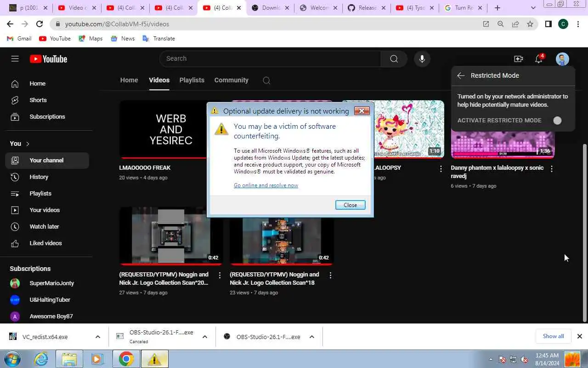The width and height of the screenshot is (588, 368).
Task: Open Chrome side panel icon
Action: (x=548, y=24)
